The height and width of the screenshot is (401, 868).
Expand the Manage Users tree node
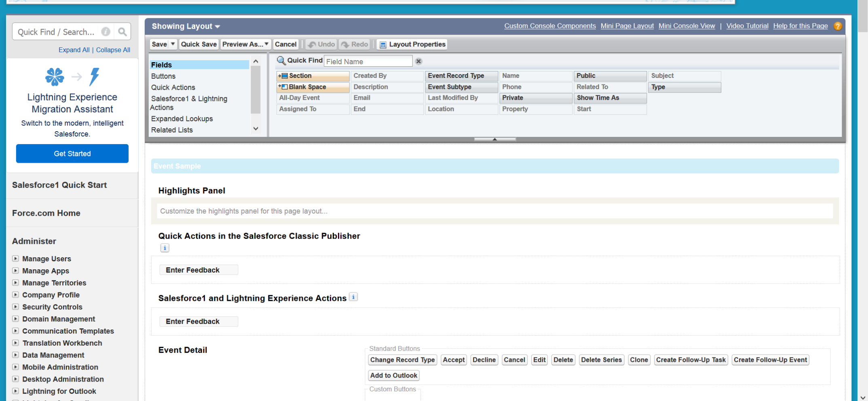[15, 258]
